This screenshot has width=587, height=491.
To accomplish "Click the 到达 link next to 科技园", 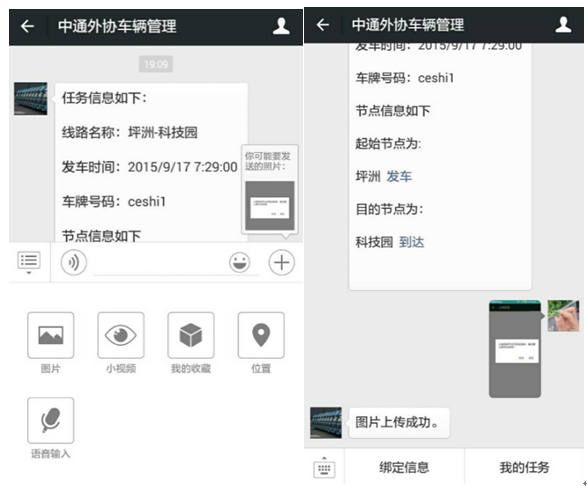I will 412,242.
